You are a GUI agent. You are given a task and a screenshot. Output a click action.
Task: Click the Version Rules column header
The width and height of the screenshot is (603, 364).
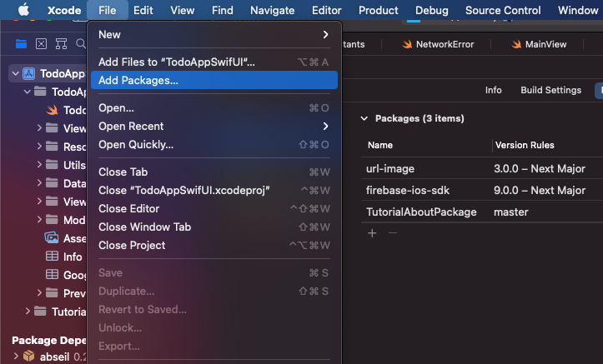pos(525,145)
